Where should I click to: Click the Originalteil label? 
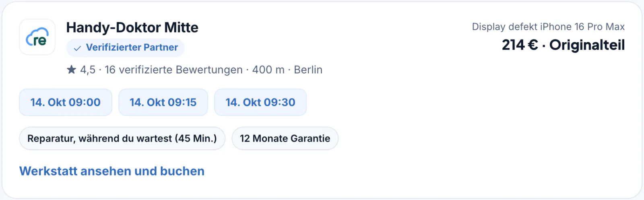(587, 45)
